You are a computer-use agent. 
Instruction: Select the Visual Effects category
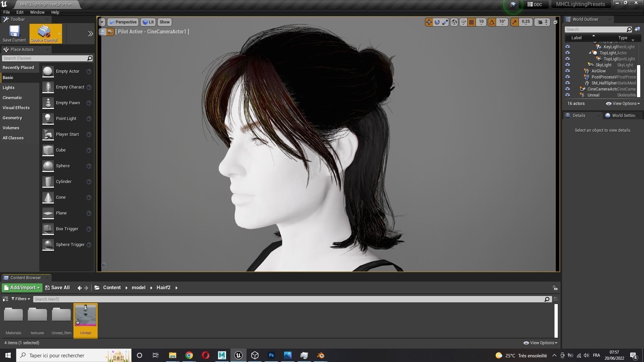(16, 108)
